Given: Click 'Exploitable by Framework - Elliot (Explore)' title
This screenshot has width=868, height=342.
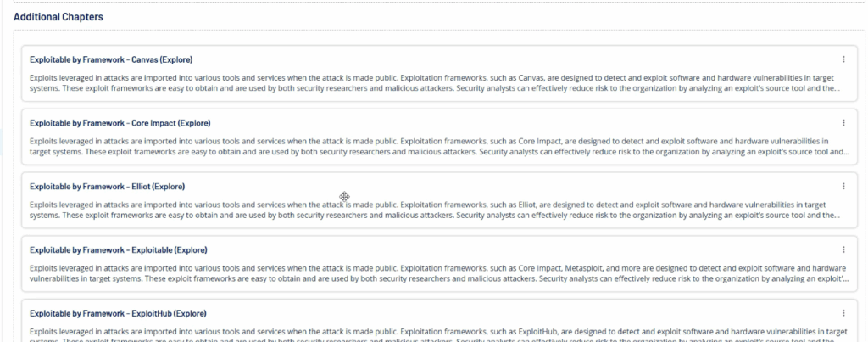Looking at the screenshot, I should (x=107, y=187).
